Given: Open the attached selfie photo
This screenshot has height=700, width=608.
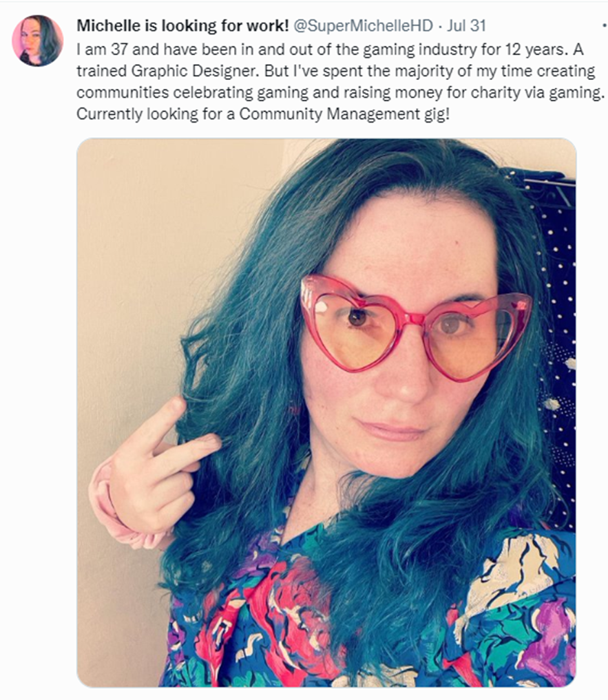Looking at the screenshot, I should (x=326, y=412).
